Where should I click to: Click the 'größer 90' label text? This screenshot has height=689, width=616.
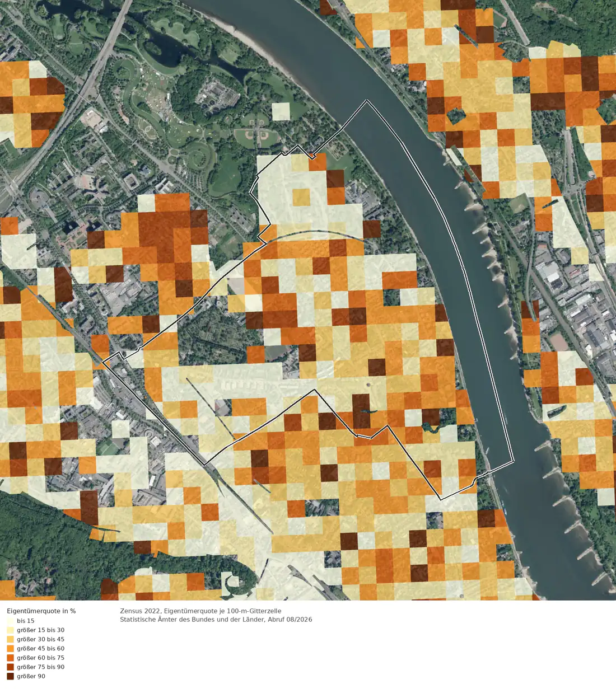pos(31,676)
